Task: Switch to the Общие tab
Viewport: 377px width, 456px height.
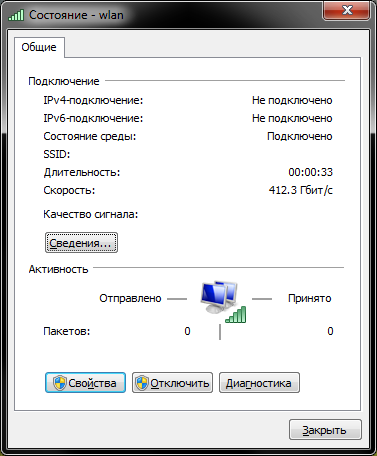Action: coord(39,47)
